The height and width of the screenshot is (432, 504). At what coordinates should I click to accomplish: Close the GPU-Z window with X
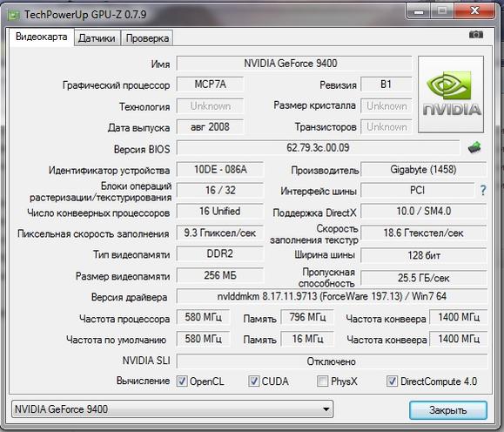pyautogui.click(x=474, y=11)
